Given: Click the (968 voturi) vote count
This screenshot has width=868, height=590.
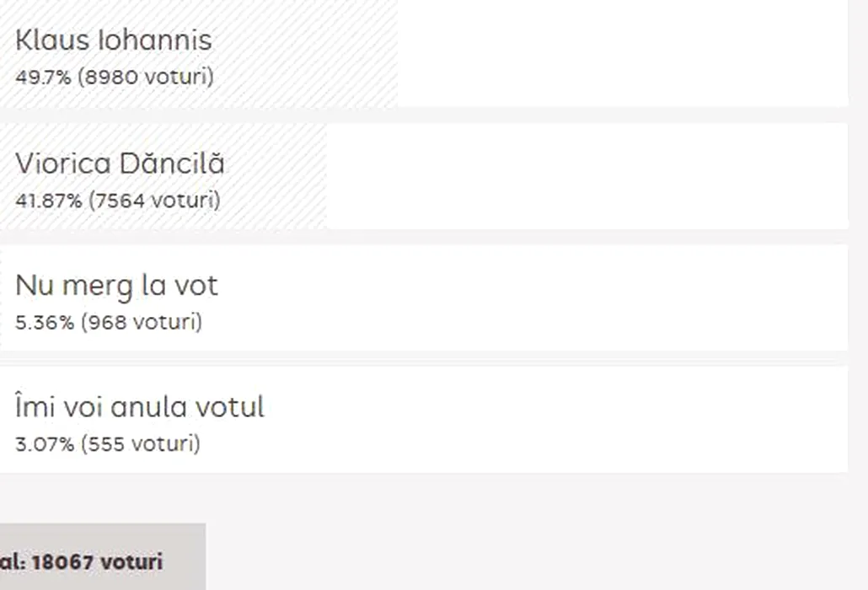Looking at the screenshot, I should point(142,322).
